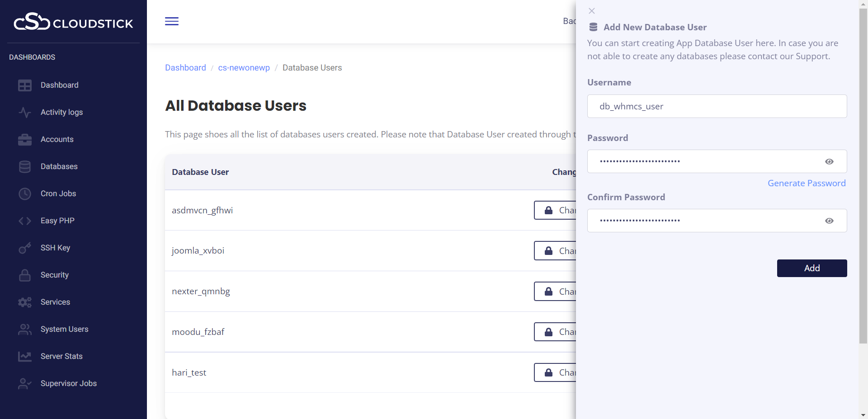
Task: Open Easy PHP code brackets icon
Action: [x=25, y=221]
